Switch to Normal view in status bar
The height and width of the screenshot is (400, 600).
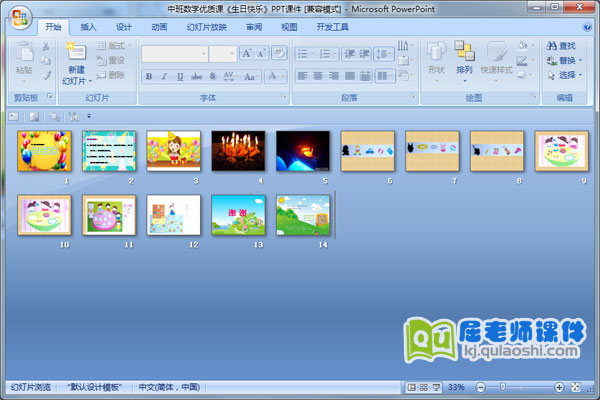coord(412,387)
